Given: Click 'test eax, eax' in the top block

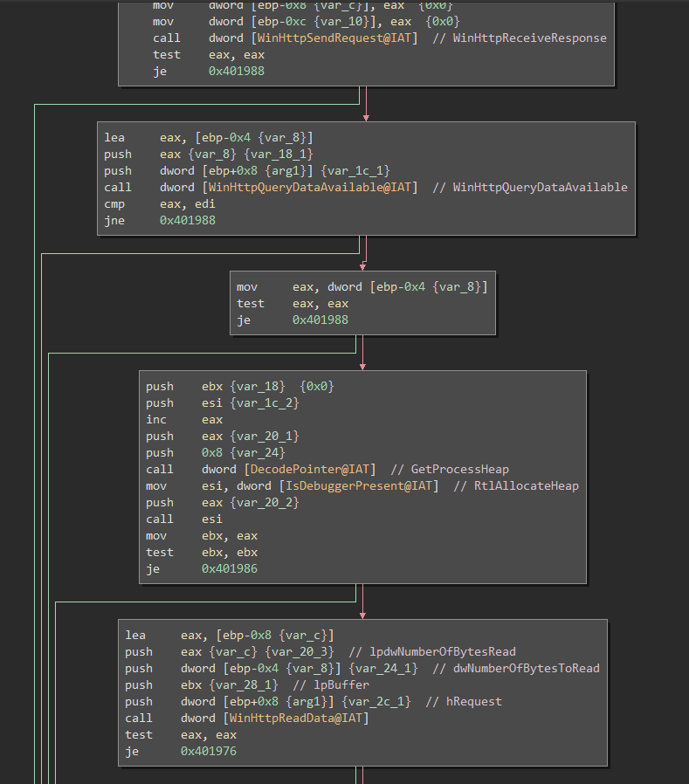Looking at the screenshot, I should coord(209,54).
